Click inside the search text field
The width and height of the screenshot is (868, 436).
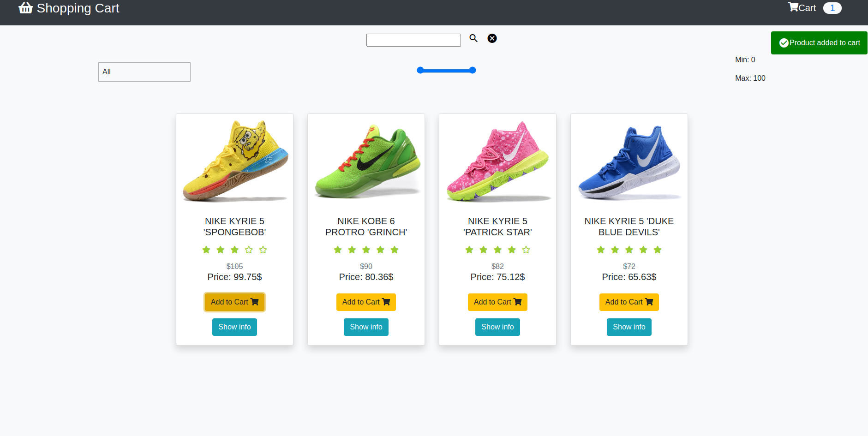tap(413, 40)
